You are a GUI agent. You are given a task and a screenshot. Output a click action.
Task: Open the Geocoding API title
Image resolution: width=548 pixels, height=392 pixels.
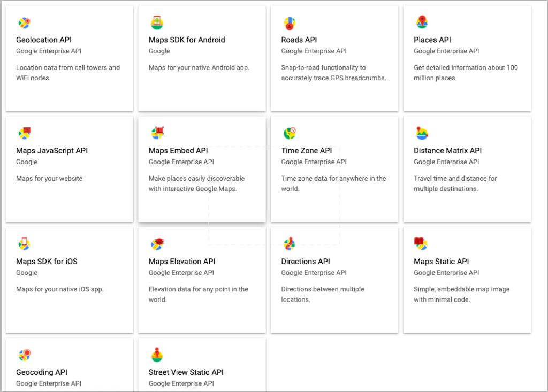coord(42,372)
